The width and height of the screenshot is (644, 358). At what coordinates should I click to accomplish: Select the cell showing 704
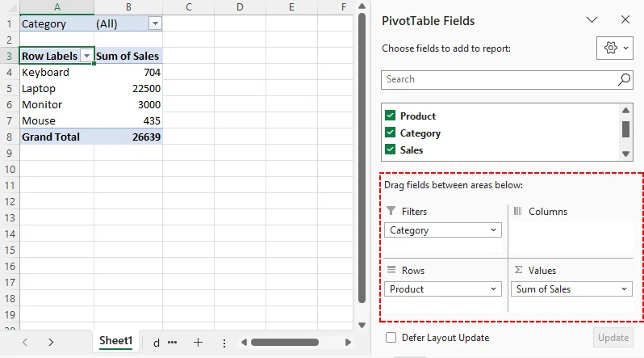(128, 72)
